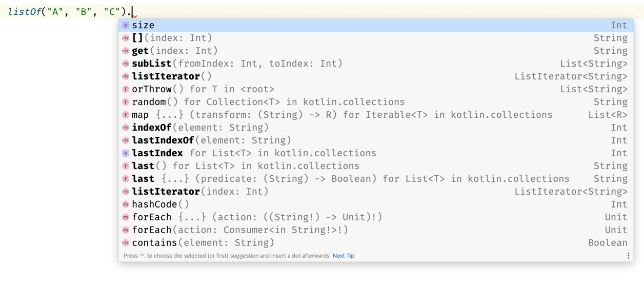Click the property icon beside lastIndex
644x290 pixels.
[126, 153]
